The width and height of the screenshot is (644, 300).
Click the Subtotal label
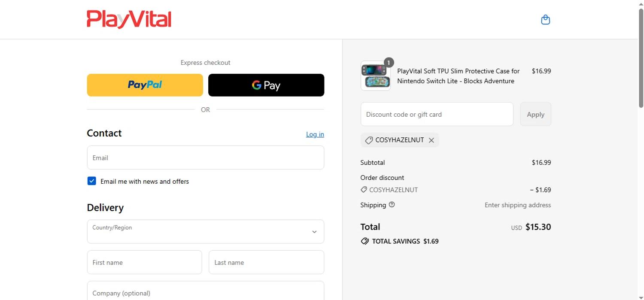(x=373, y=163)
